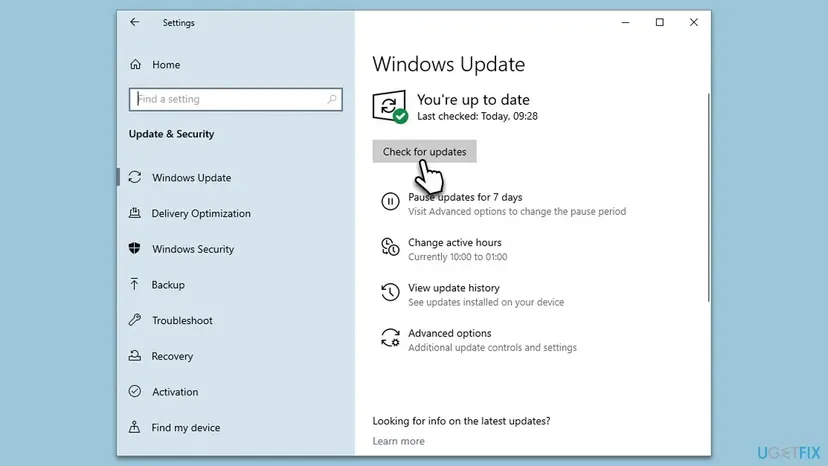Viewport: 828px width, 466px height.
Task: Click 'Last checked: Today, 09:28' text
Action: tap(477, 116)
